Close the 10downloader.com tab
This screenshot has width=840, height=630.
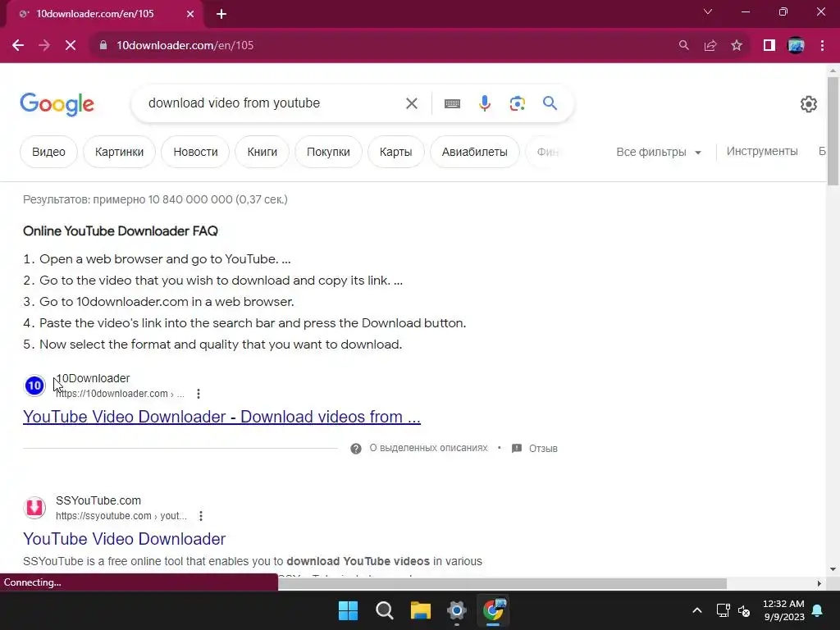[190, 15]
